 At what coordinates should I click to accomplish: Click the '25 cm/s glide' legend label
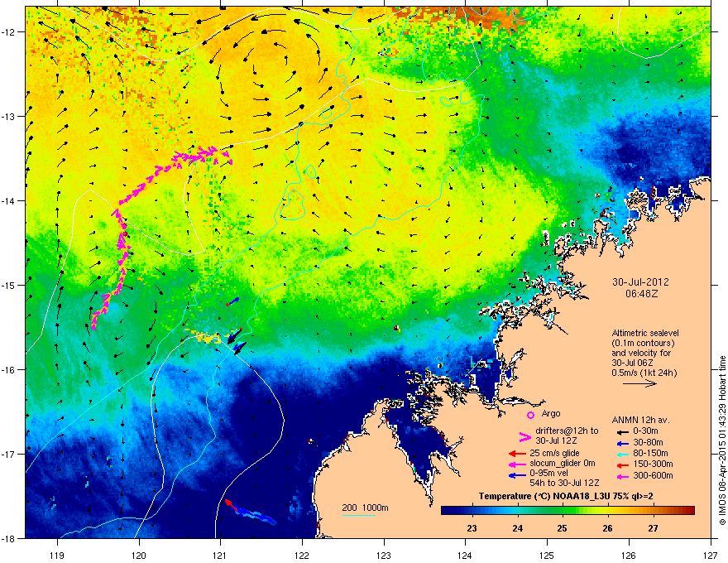(554, 454)
